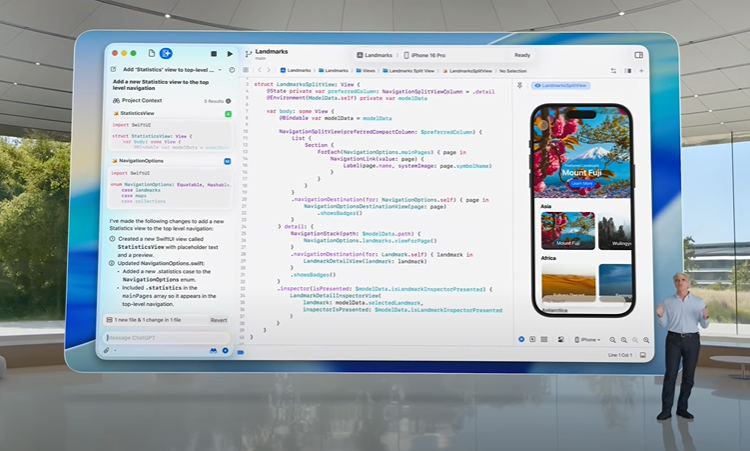Click the blue send settings icon
The image size is (750, 451).
tap(225, 351)
